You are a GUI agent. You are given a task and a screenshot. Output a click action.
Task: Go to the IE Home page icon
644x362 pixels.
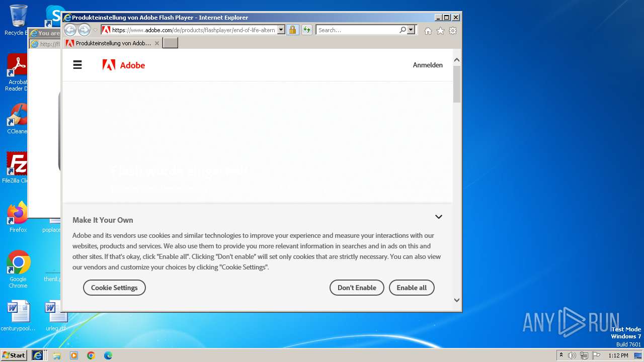pyautogui.click(x=428, y=31)
